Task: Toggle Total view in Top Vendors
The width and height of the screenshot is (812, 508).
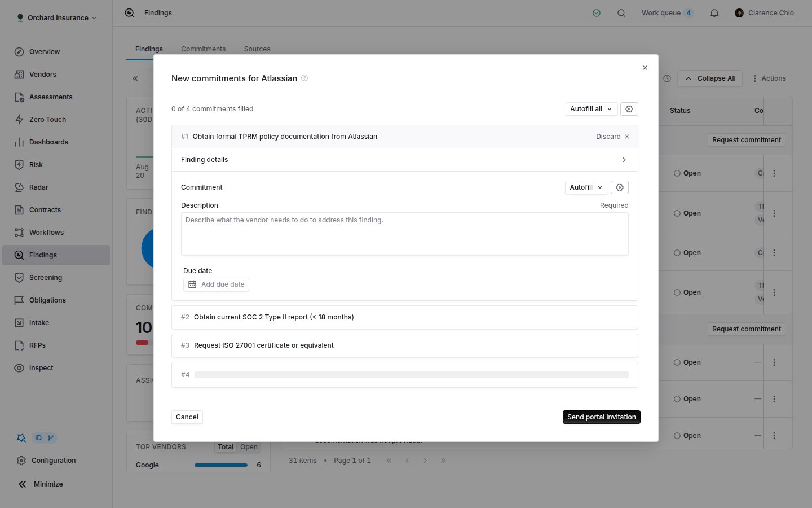Action: (x=226, y=447)
